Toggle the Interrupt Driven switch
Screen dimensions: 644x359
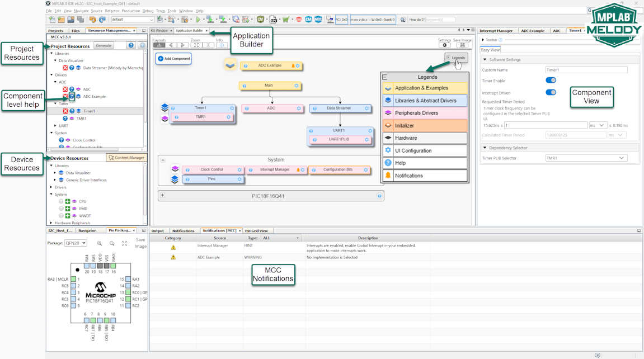pyautogui.click(x=551, y=93)
